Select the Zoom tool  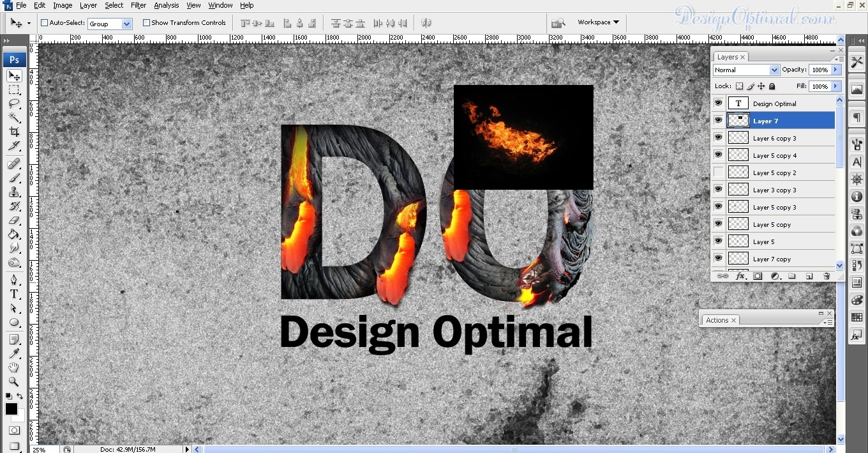[x=14, y=381]
